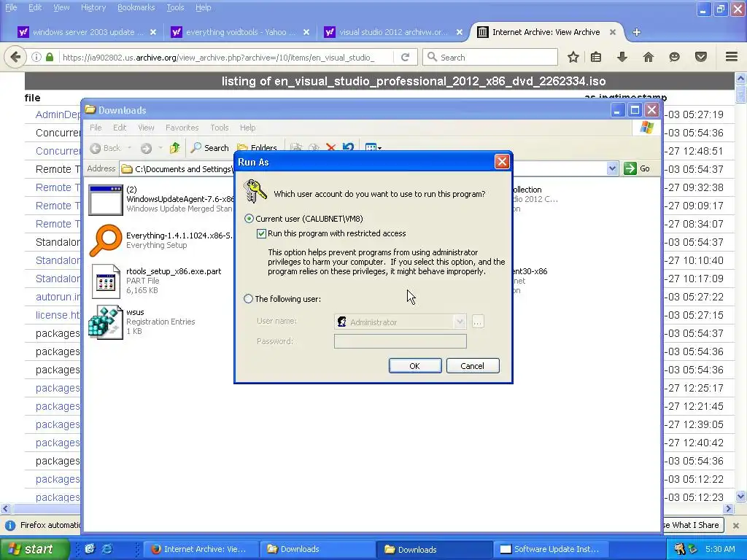Click the Choose What I Share button
Image resolution: width=747 pixels, height=560 pixels.
click(x=693, y=525)
